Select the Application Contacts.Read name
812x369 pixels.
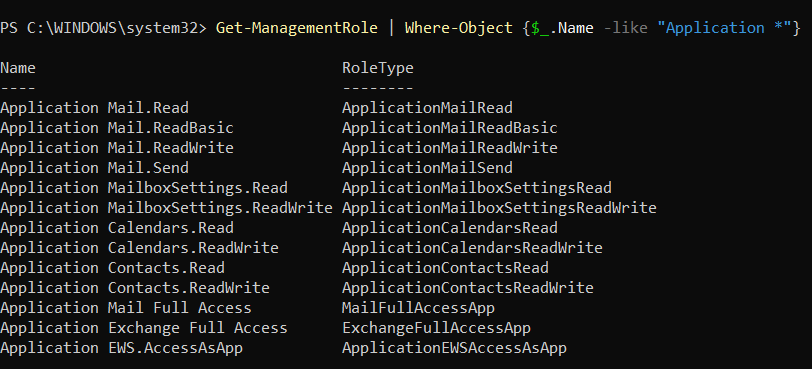pos(112,268)
